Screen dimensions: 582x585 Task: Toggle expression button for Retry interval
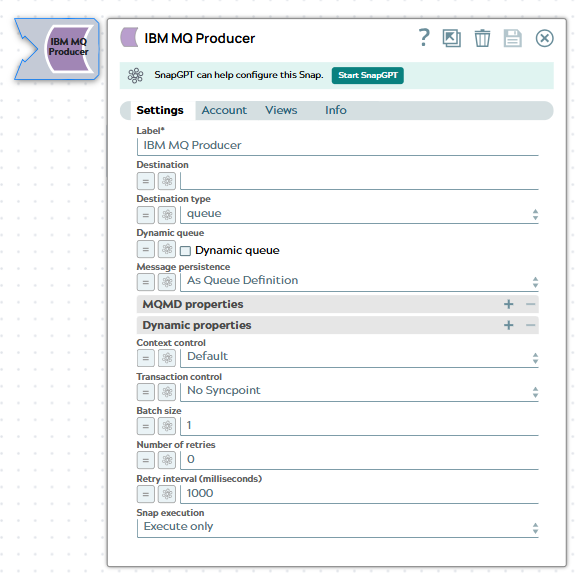[x=146, y=494]
